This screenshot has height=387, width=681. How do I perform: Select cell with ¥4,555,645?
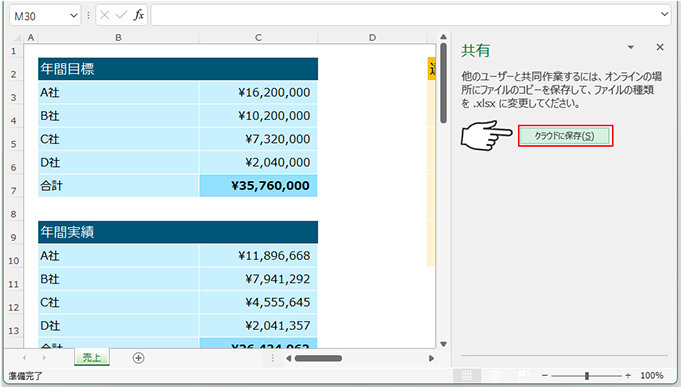[258, 302]
